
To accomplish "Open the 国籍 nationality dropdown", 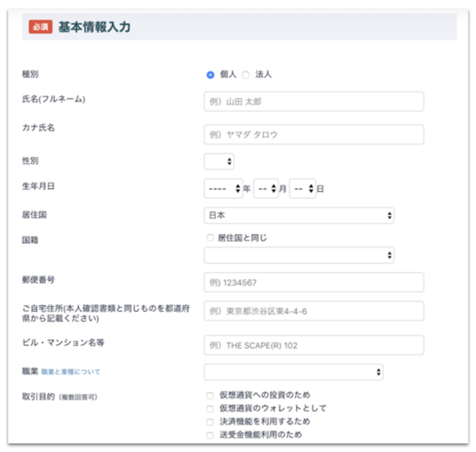I will point(299,255).
